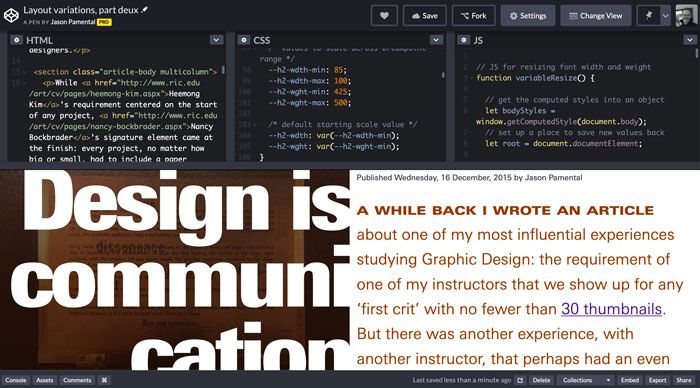
Task: Expand the JS panel dropdown arrow
Action: coord(690,40)
